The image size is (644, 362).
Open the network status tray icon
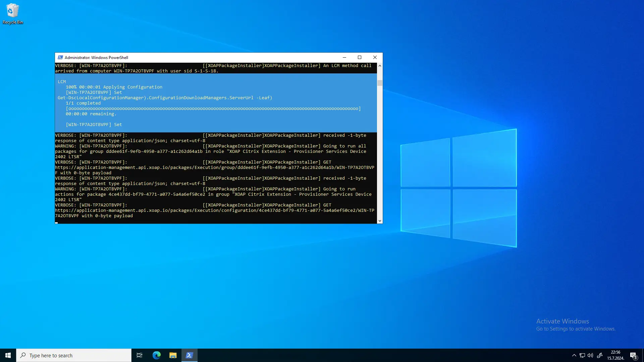[582, 355]
